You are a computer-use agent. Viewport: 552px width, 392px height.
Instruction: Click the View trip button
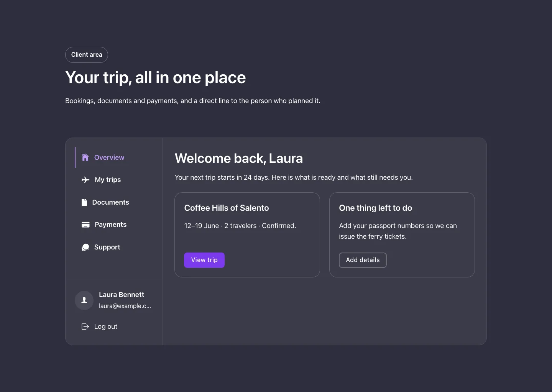(x=204, y=260)
